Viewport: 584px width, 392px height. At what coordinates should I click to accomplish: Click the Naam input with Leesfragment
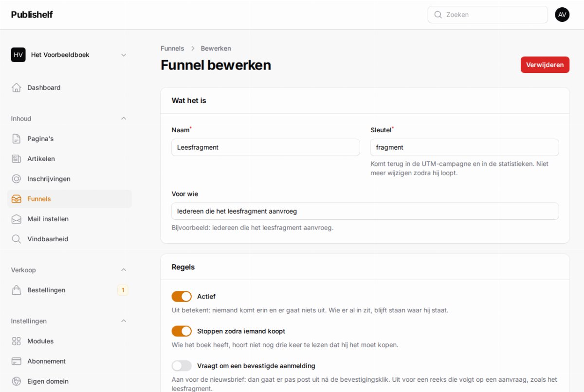pyautogui.click(x=266, y=147)
